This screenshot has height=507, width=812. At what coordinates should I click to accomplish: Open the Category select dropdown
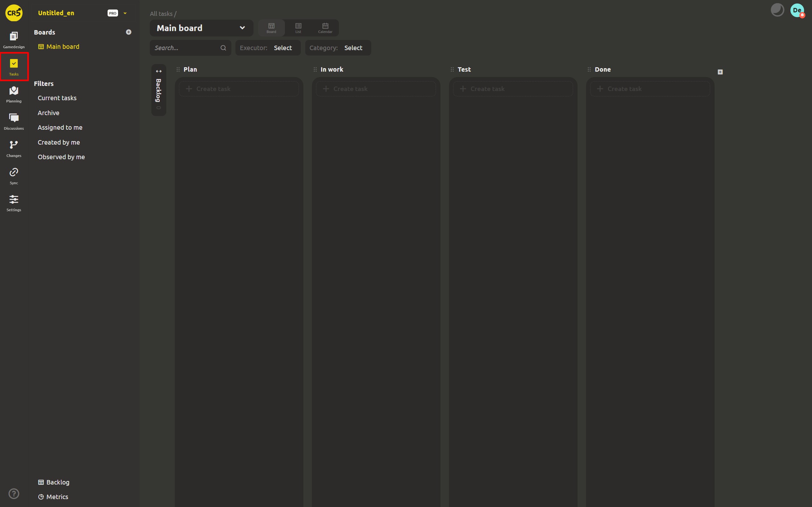pyautogui.click(x=338, y=48)
